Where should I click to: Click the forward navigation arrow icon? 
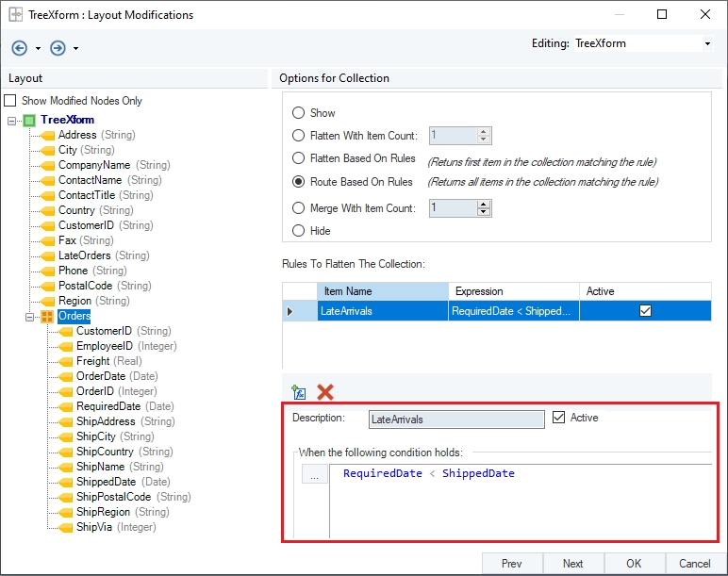pos(58,48)
